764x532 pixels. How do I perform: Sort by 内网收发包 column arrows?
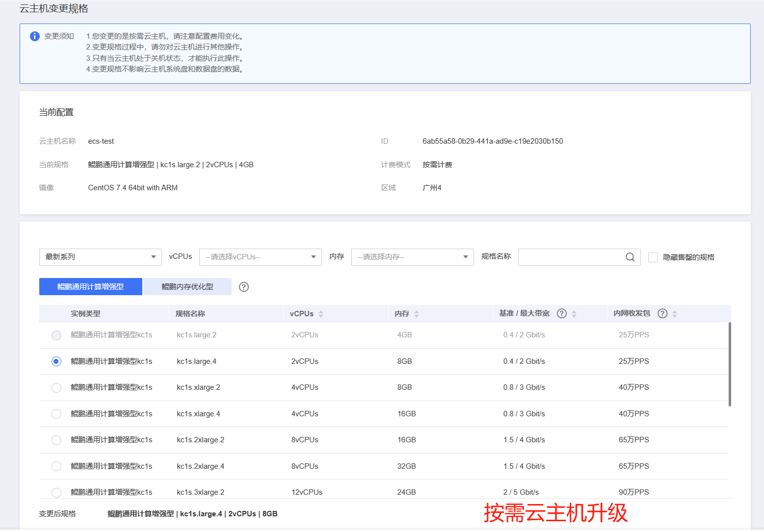[675, 314]
